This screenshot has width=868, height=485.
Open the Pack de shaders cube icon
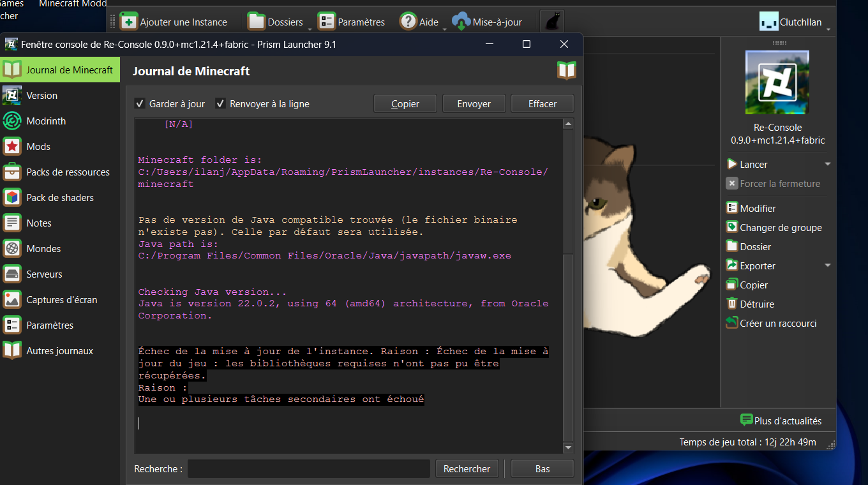(12, 198)
